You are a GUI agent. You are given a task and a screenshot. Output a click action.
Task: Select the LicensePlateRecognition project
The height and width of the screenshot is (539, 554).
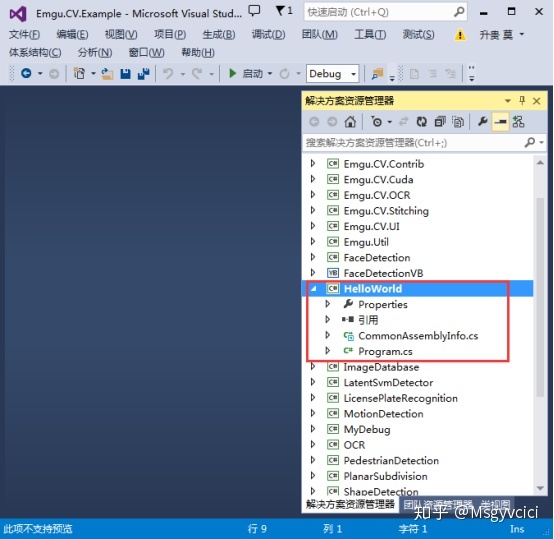coord(401,398)
